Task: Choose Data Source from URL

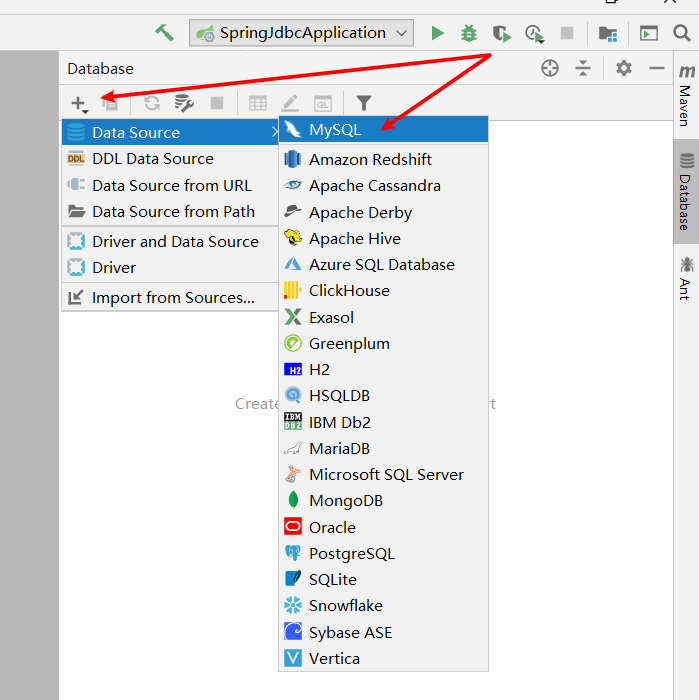Action: [170, 185]
